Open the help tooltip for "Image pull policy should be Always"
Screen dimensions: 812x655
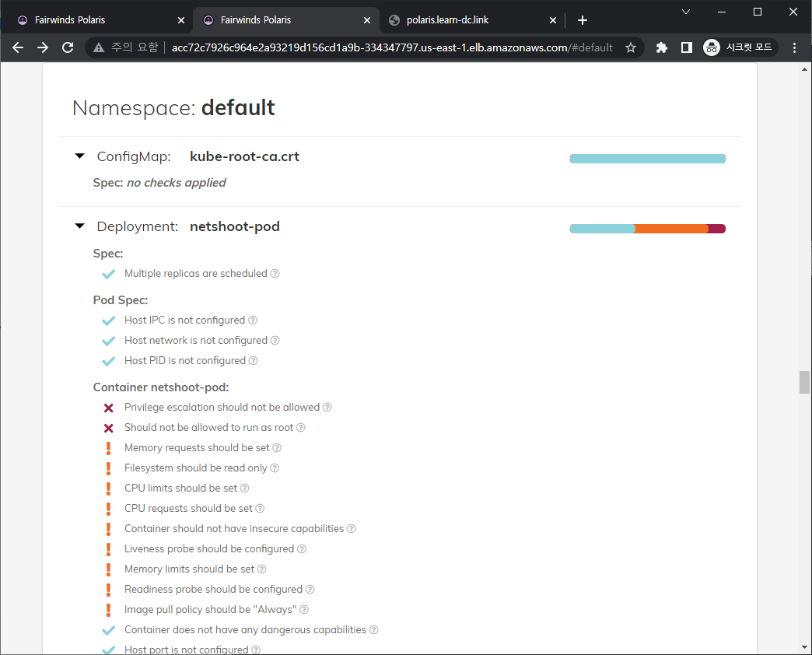(303, 609)
